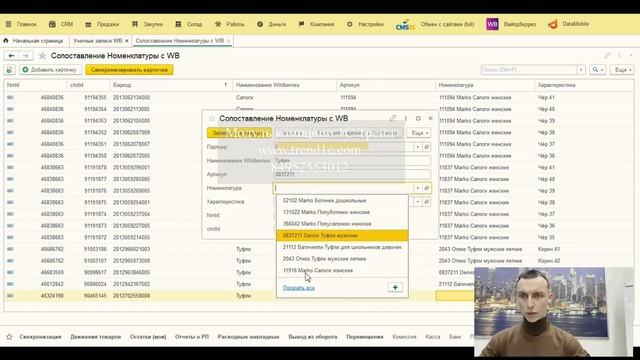Click the Показать все link

click(298, 288)
